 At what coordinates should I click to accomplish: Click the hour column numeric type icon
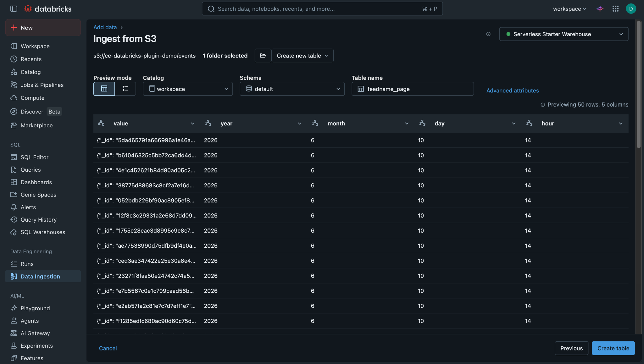click(x=529, y=123)
